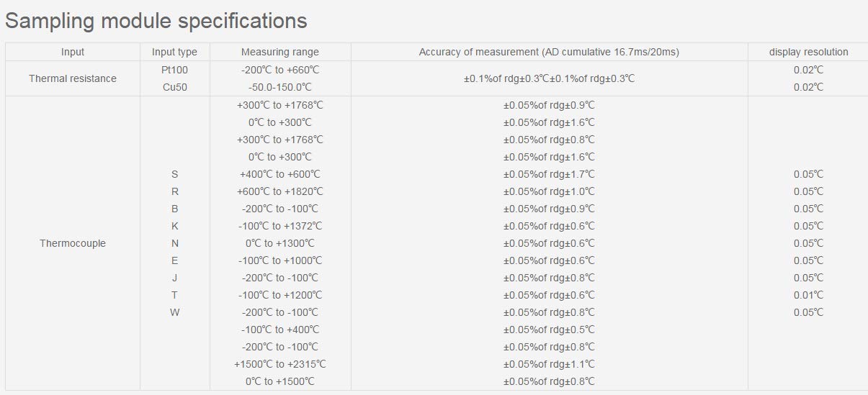
Task: Click the 'Sampling module specifications' heading
Action: coord(156,21)
